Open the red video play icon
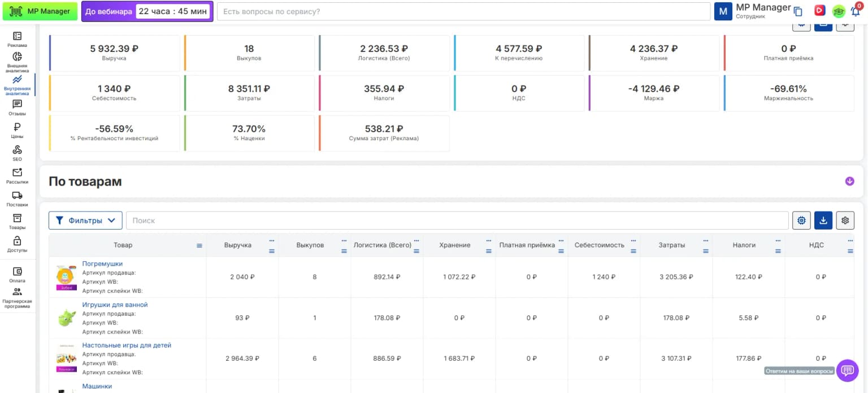Screen dimensions: 868x393 click(819, 10)
